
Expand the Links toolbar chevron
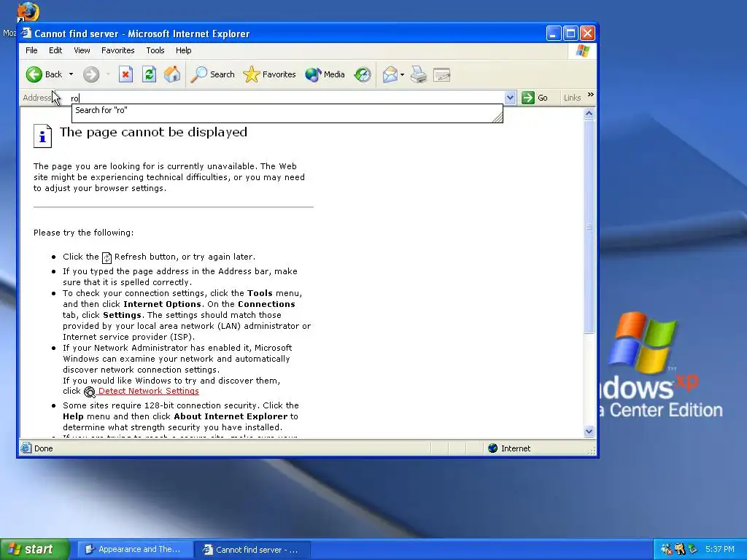591,95
